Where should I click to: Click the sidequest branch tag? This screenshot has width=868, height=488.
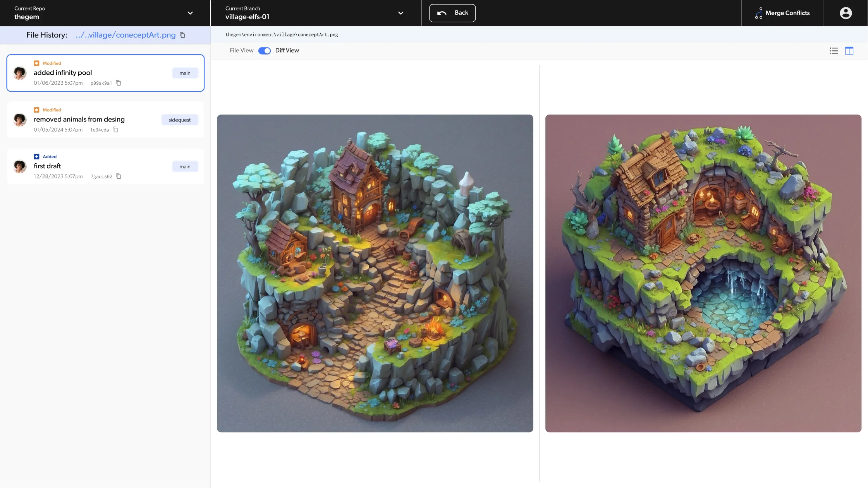click(x=179, y=120)
